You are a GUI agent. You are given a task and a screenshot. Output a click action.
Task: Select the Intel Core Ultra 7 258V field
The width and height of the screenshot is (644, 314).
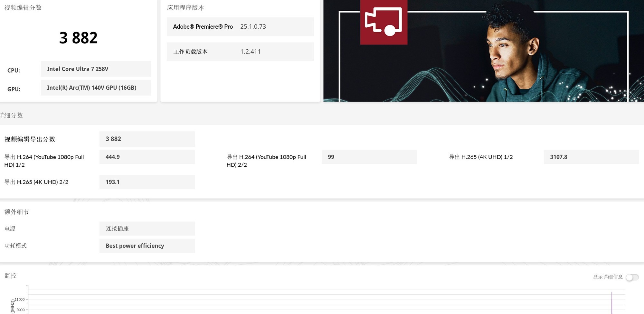96,69
